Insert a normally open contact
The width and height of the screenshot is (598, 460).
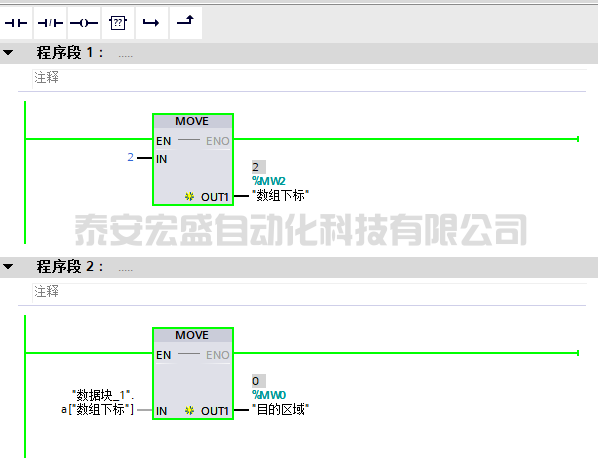16,23
